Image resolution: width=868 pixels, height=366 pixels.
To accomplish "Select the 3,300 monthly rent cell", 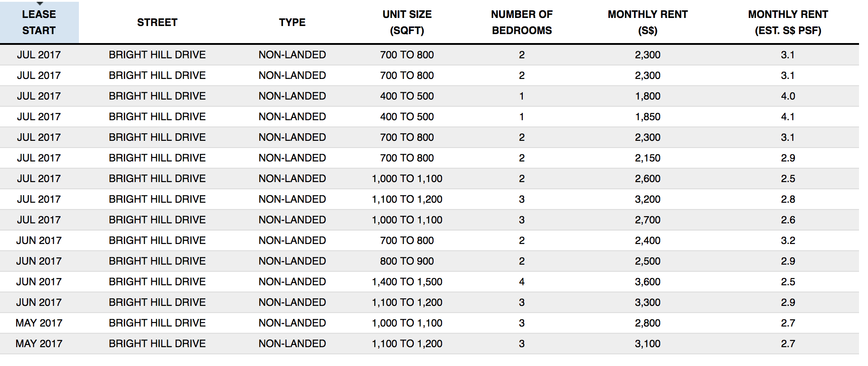I will 647,302.
